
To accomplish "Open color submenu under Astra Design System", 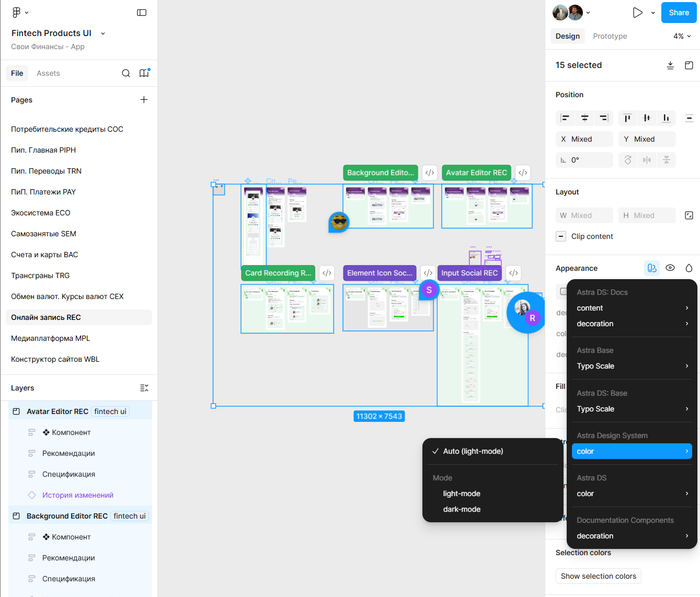I will [x=632, y=451].
